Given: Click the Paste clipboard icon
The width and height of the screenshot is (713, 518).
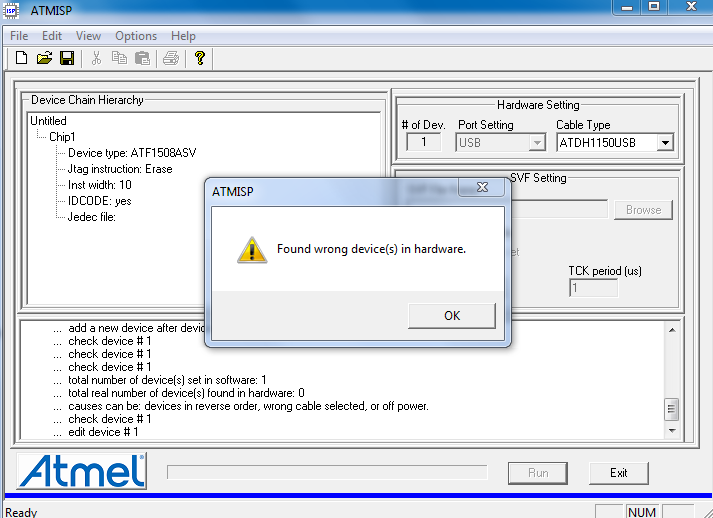Looking at the screenshot, I should click(142, 58).
